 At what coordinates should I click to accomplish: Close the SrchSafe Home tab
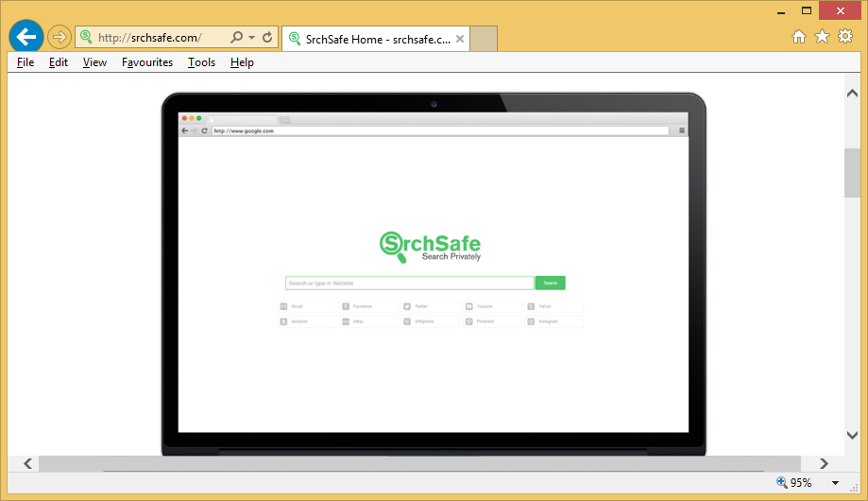pos(459,39)
